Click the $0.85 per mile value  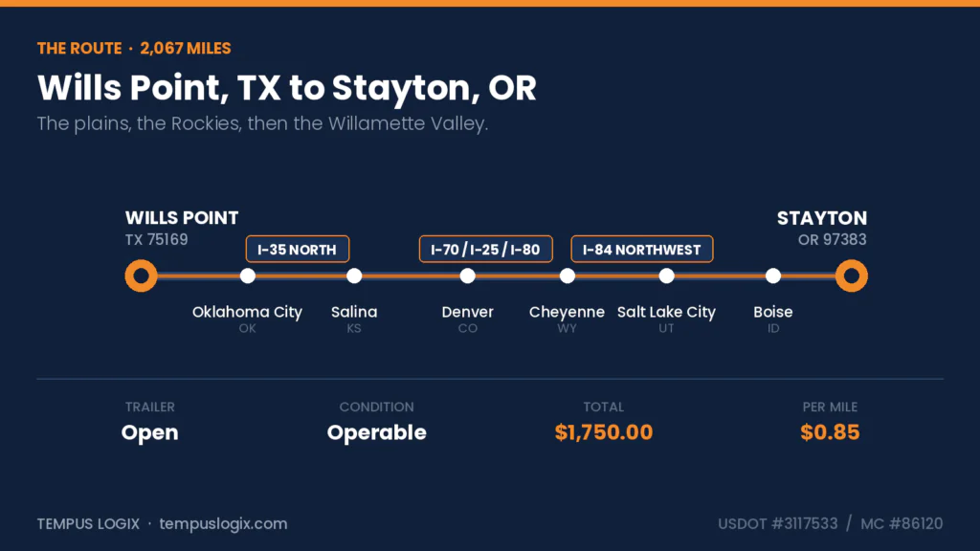(830, 432)
